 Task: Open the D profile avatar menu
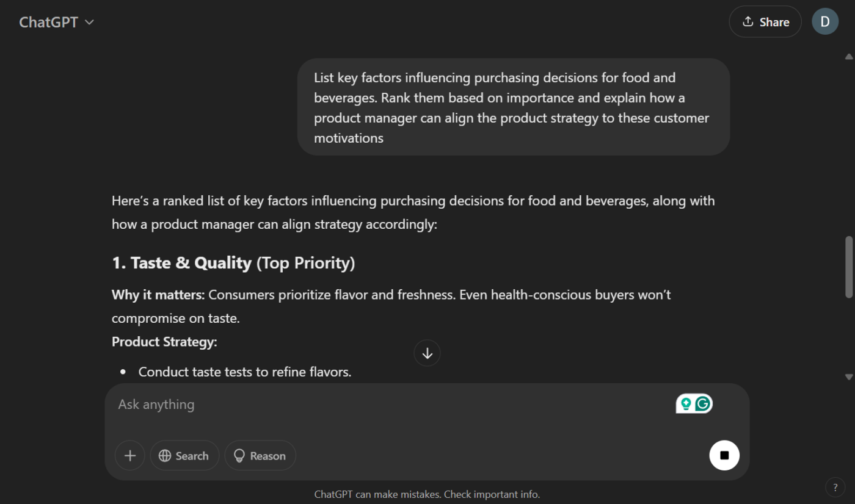(824, 22)
